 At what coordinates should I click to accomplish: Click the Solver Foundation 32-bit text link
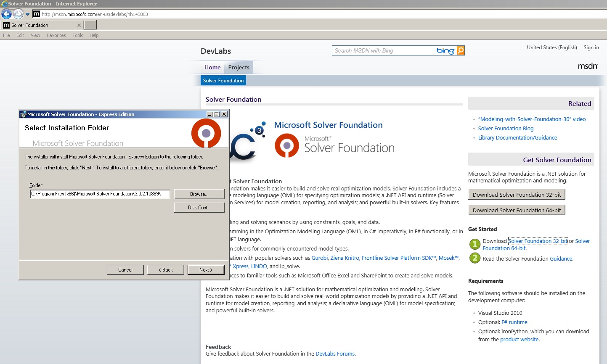tap(538, 241)
